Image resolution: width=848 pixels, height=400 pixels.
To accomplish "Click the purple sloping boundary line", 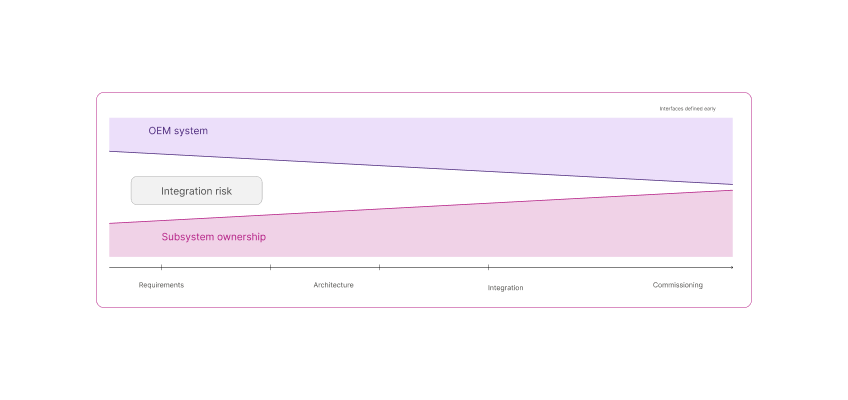I will coord(421,168).
